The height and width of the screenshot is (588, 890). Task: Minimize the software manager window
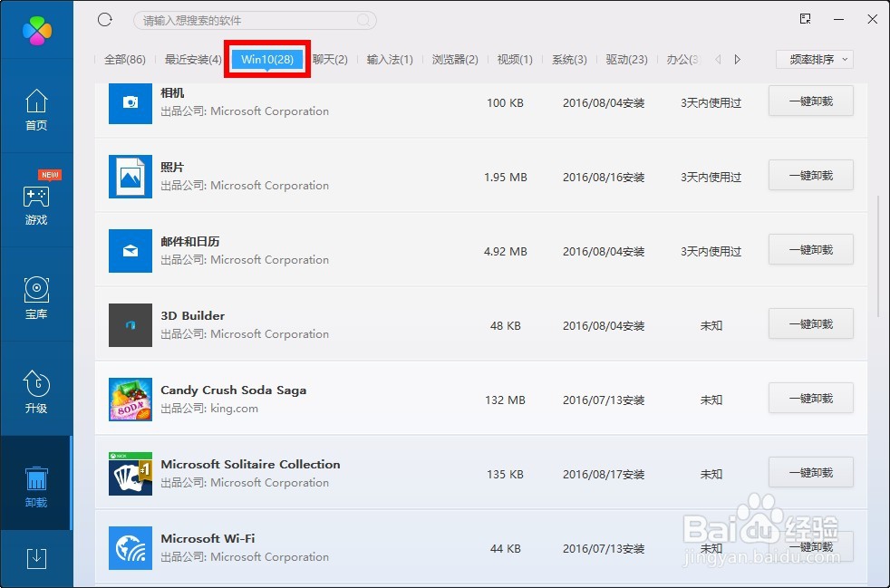point(839,19)
